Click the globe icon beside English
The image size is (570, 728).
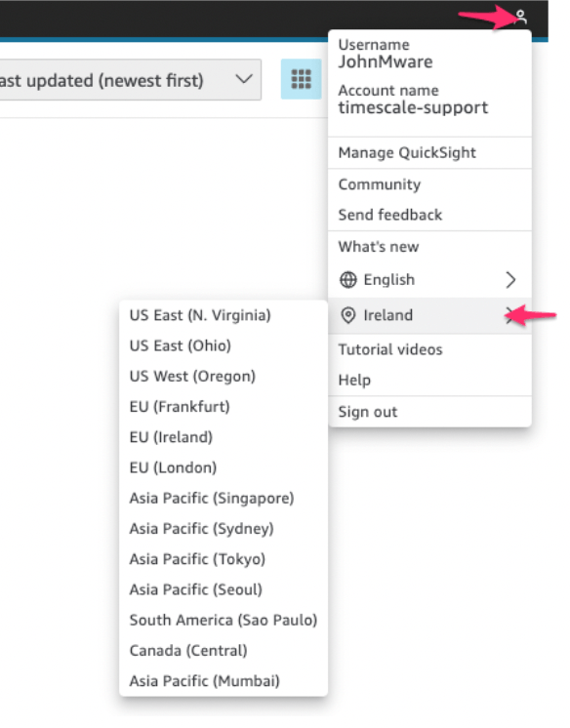pos(347,280)
